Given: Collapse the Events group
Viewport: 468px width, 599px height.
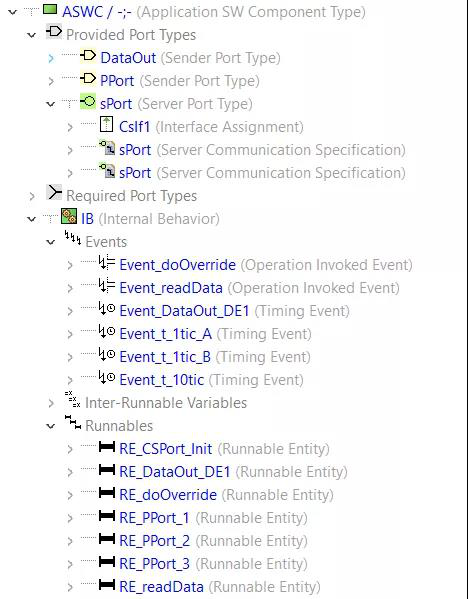Looking at the screenshot, I should [50, 242].
